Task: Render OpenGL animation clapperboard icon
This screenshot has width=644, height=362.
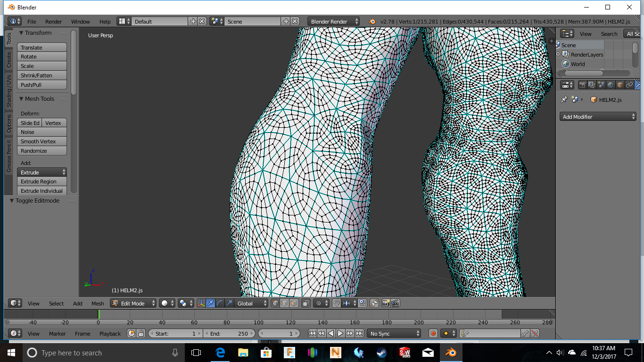Action: [396, 303]
